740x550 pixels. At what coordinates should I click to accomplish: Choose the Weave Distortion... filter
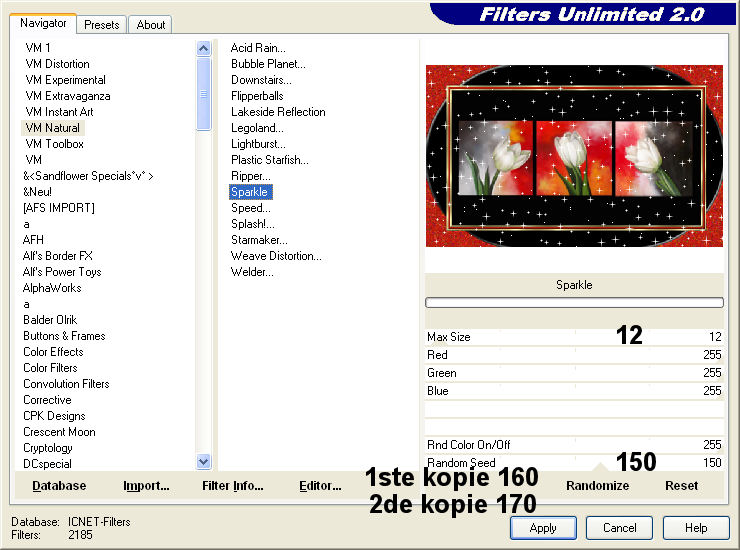[276, 256]
